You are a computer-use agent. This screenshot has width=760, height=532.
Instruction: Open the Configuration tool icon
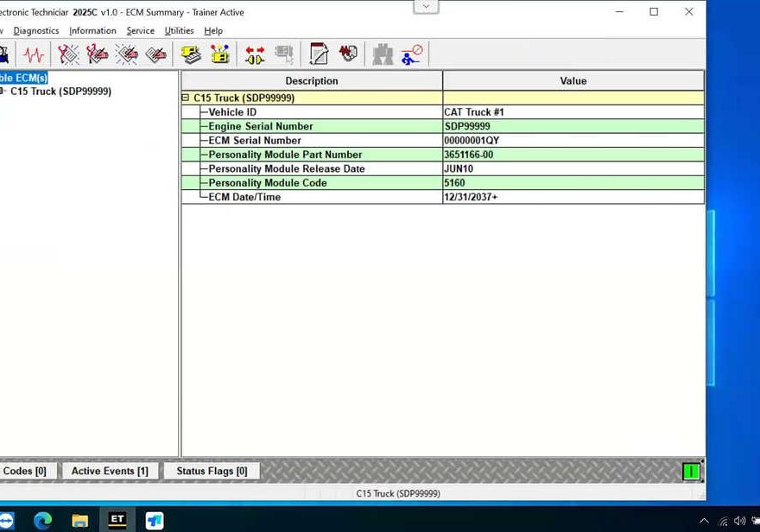pos(220,54)
